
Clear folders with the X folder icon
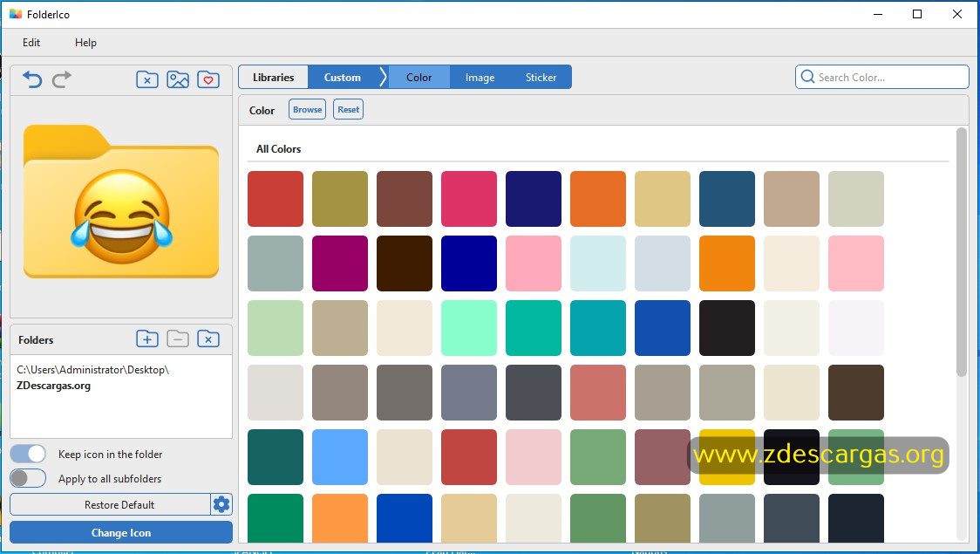(208, 339)
